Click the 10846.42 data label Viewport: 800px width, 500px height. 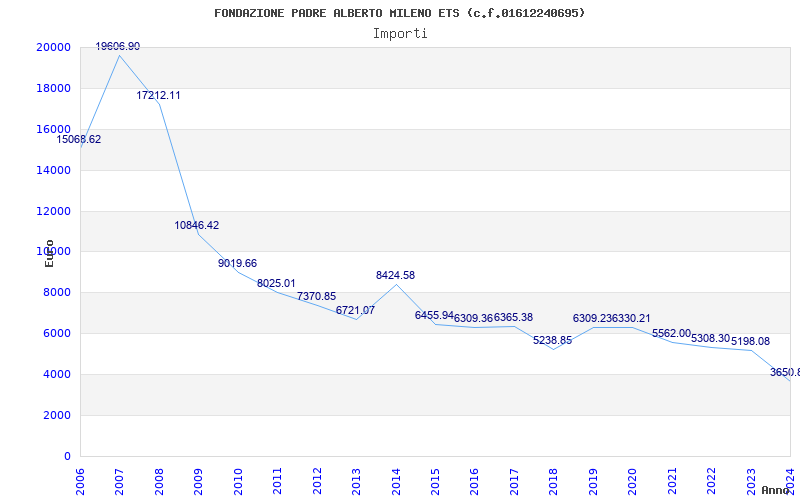click(x=197, y=225)
